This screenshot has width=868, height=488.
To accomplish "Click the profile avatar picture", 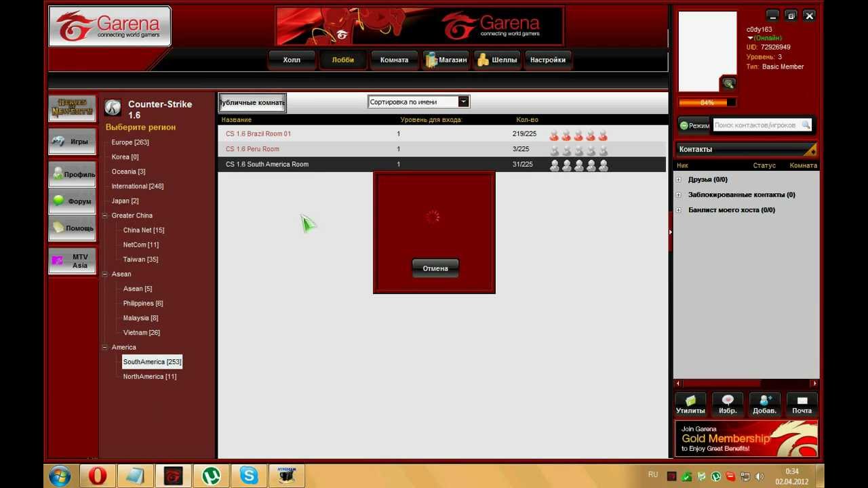I will click(x=707, y=52).
